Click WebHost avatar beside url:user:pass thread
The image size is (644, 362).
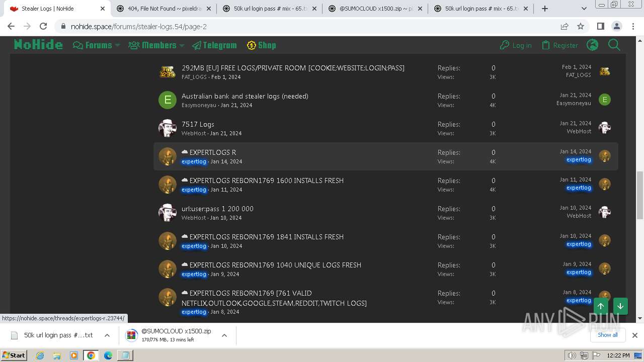coord(168,213)
